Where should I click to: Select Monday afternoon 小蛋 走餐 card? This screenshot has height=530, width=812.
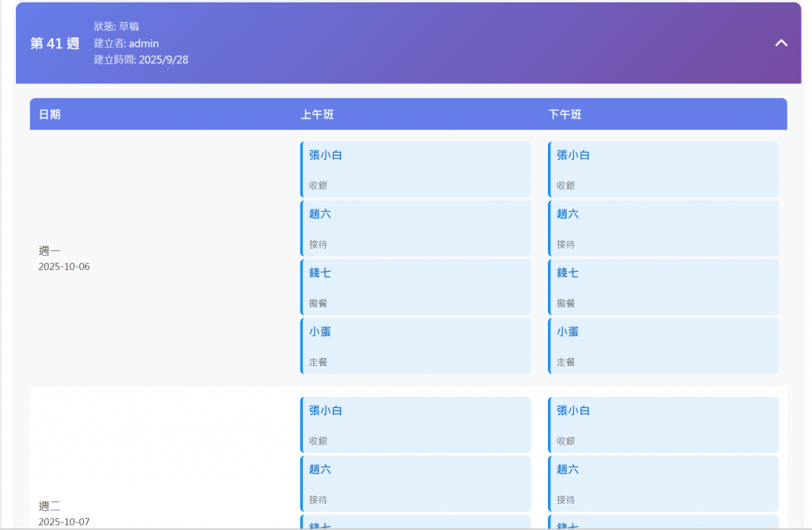(x=664, y=346)
